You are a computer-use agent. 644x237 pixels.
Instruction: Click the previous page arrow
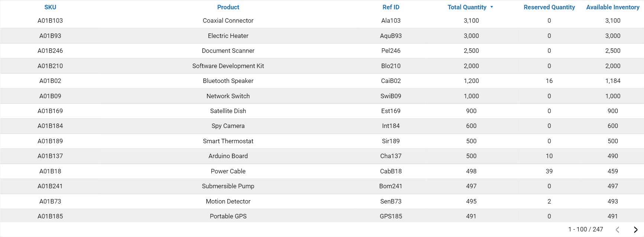(x=617, y=230)
